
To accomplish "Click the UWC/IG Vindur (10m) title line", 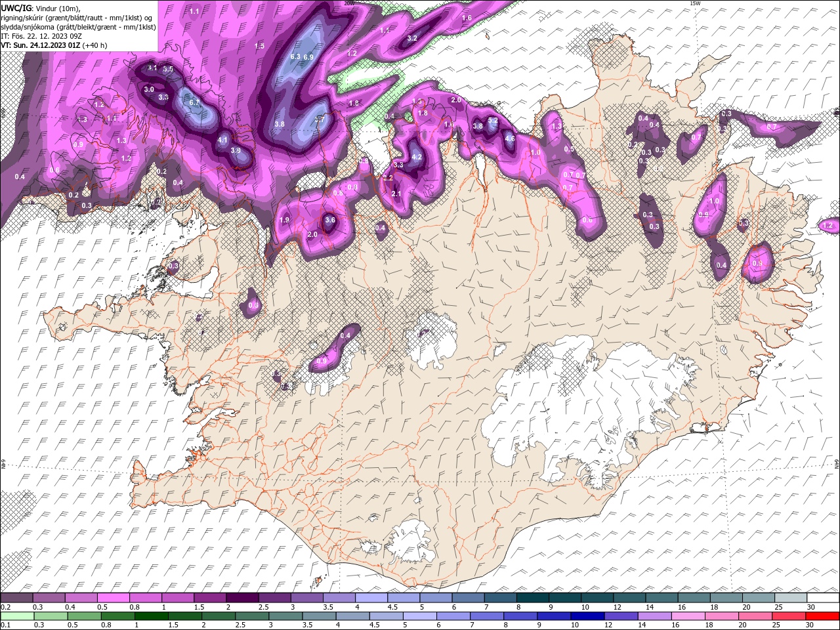I will coord(40,8).
